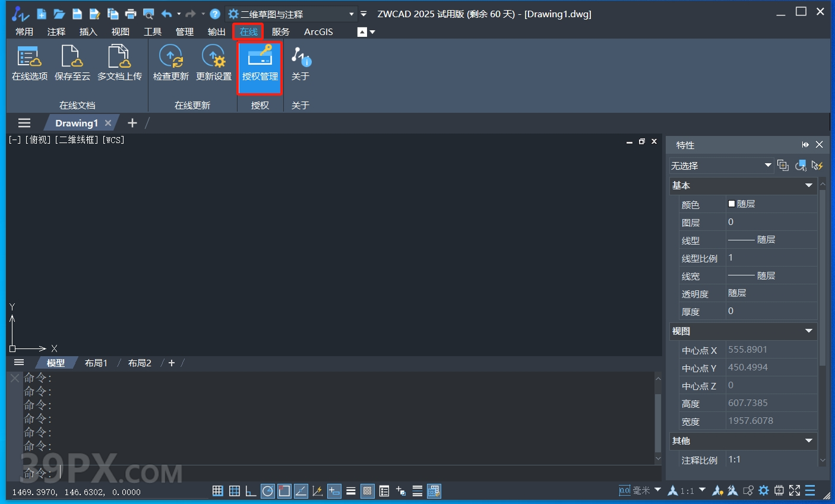Toggle dynamic input in the status bar
The width and height of the screenshot is (835, 504).
(x=334, y=491)
